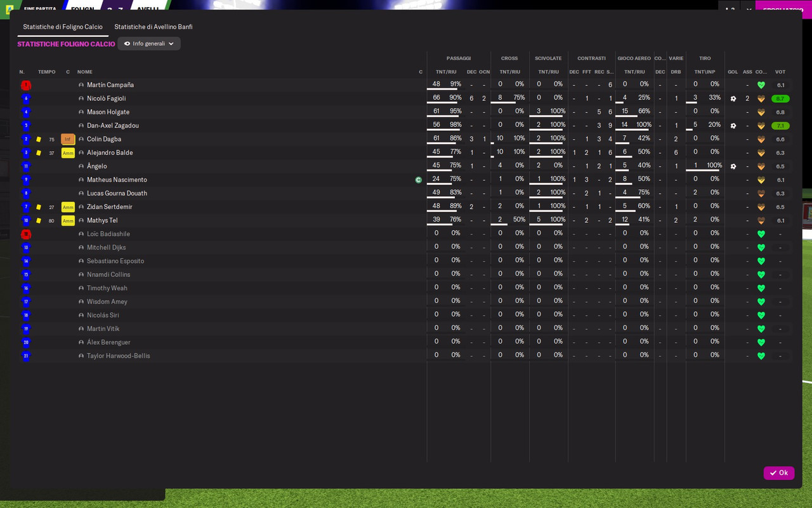Click the red shirt number badge of Loïc Badiashile
The image size is (812, 508).
coord(26,234)
